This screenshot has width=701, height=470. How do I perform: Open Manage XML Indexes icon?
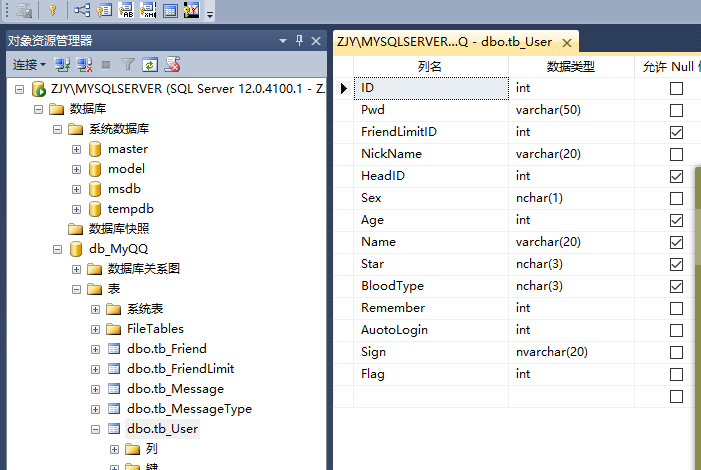pos(148,10)
